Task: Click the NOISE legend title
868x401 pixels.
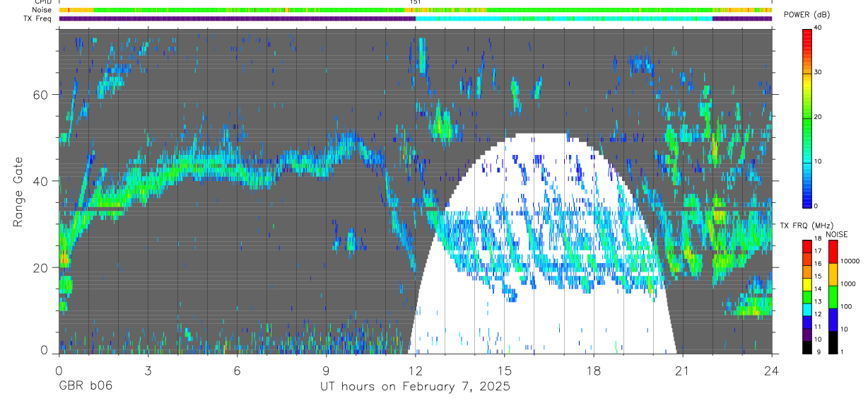Action: pyautogui.click(x=837, y=234)
